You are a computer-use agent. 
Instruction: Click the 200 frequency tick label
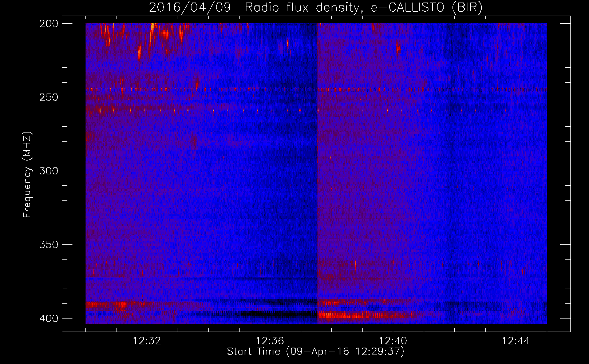click(x=48, y=24)
